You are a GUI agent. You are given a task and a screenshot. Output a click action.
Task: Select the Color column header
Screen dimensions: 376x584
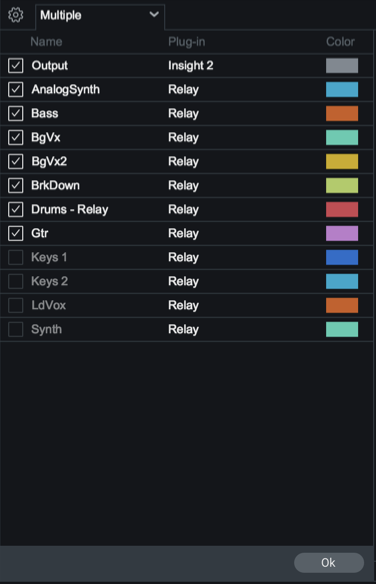(340, 42)
